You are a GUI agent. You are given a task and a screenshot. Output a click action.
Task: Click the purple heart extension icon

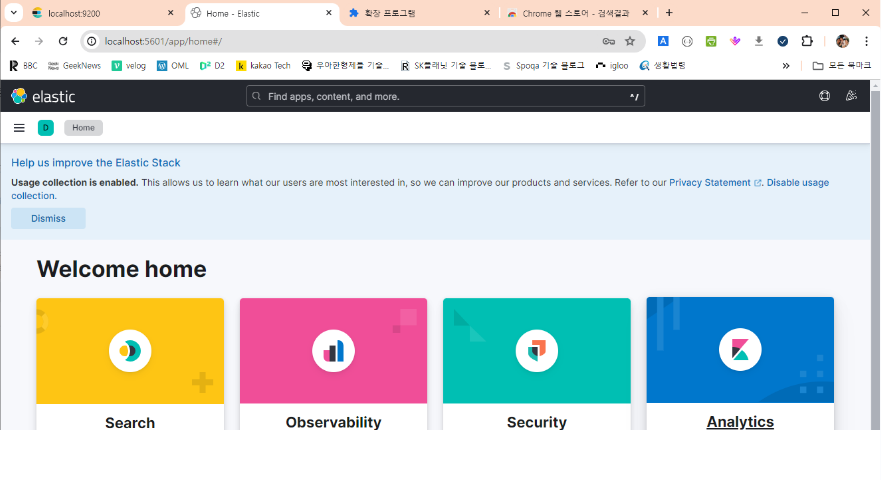click(735, 41)
